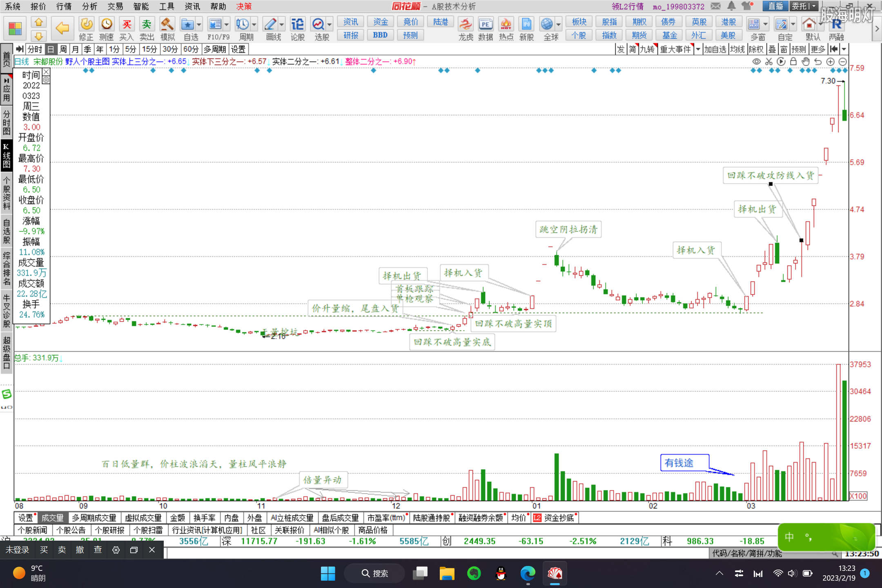Click the orange back arrow icon
The image size is (882, 588).
[x=62, y=28]
